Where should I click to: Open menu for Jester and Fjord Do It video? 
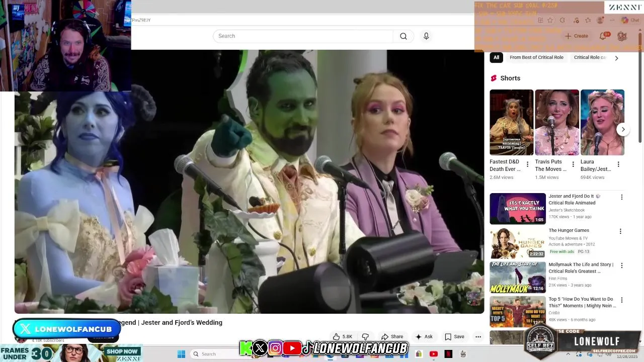point(621,197)
